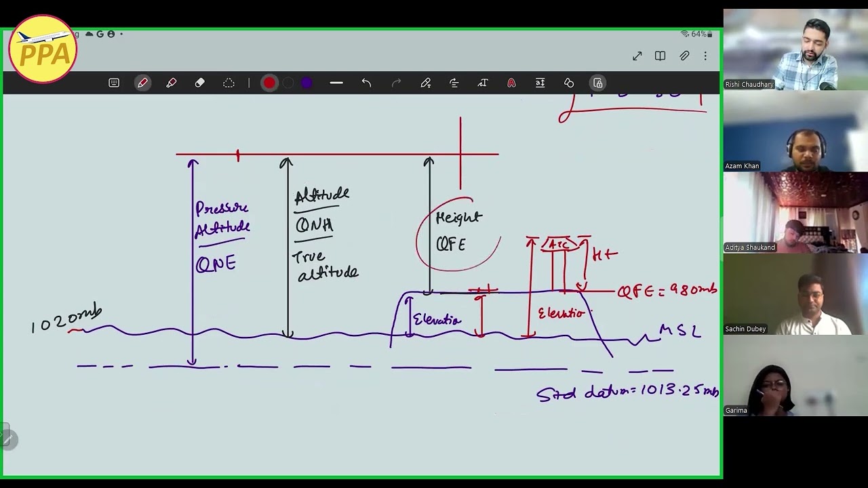Screen dimensions: 868x488
Task: Click Azam Khan's video tile
Action: point(795,131)
